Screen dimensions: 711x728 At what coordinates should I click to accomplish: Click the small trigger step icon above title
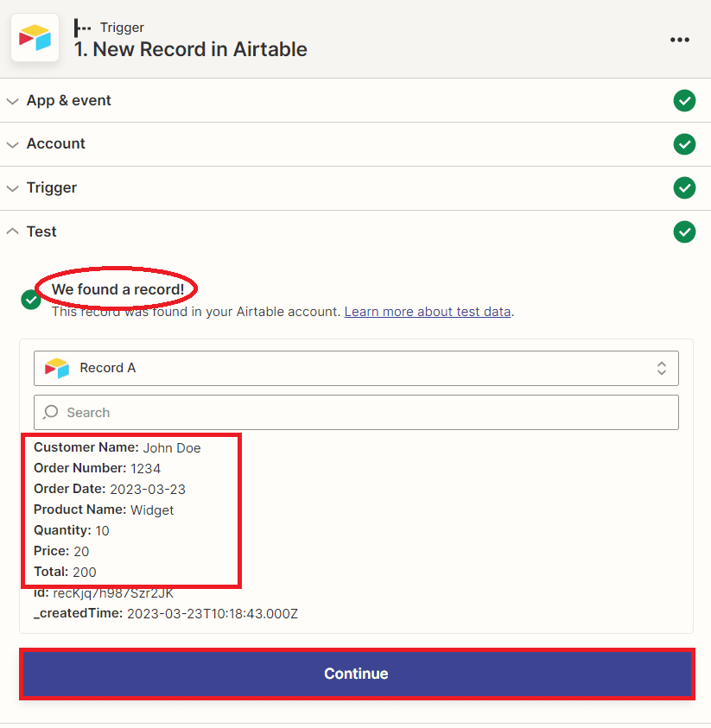[x=83, y=28]
